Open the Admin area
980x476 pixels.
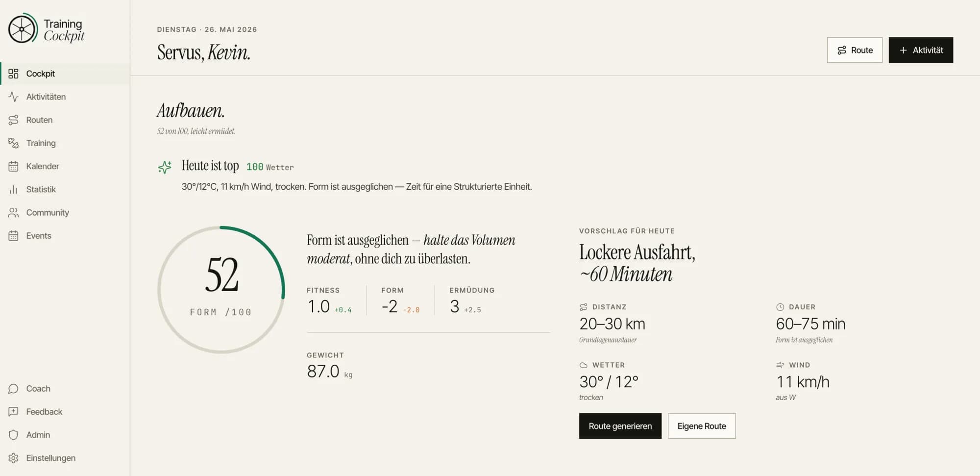[x=65, y=435]
